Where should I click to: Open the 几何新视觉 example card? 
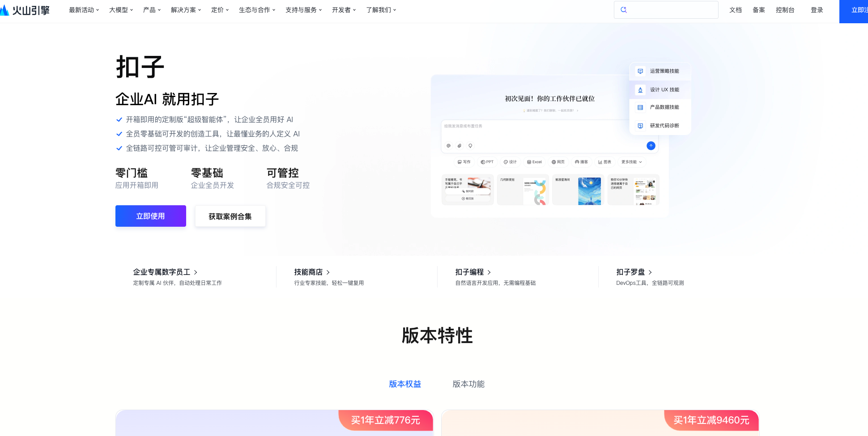pos(523,190)
